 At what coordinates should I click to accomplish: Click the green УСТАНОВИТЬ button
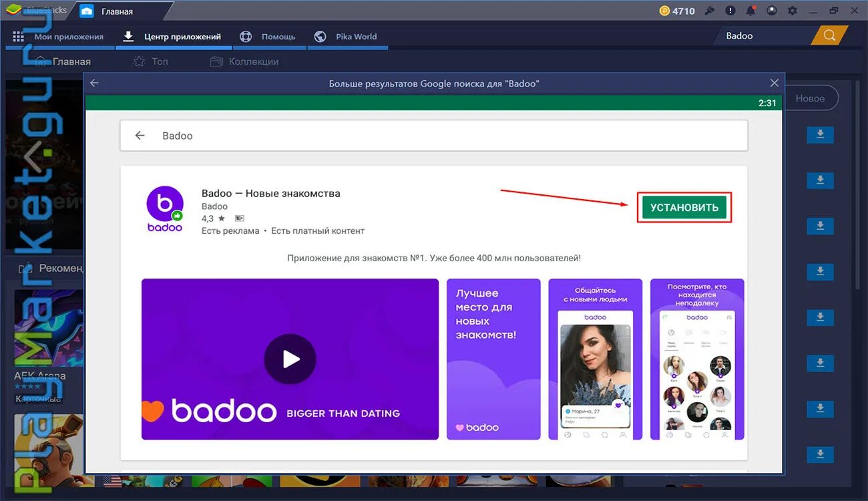684,207
